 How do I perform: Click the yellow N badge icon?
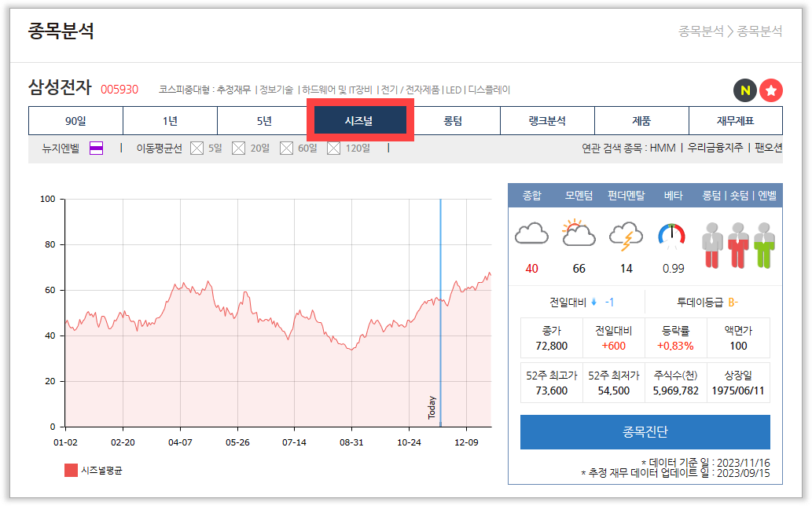744,91
